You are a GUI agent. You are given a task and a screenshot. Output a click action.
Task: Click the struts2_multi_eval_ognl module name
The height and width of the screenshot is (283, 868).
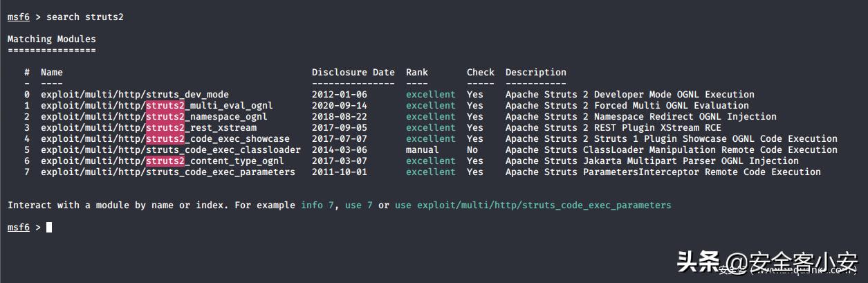[156, 105]
